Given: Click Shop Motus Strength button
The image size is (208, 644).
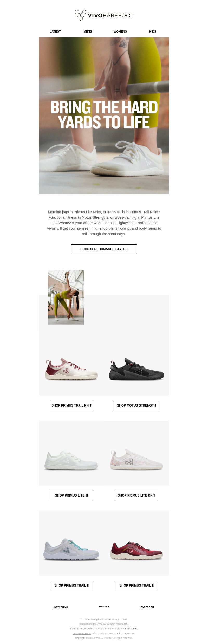Looking at the screenshot, I should (x=136, y=405).
